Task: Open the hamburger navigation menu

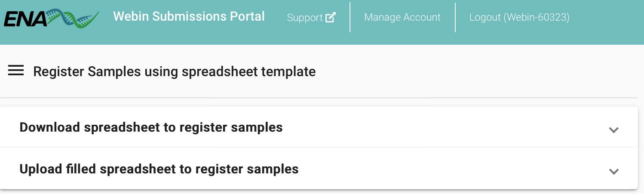Action: pyautogui.click(x=16, y=71)
